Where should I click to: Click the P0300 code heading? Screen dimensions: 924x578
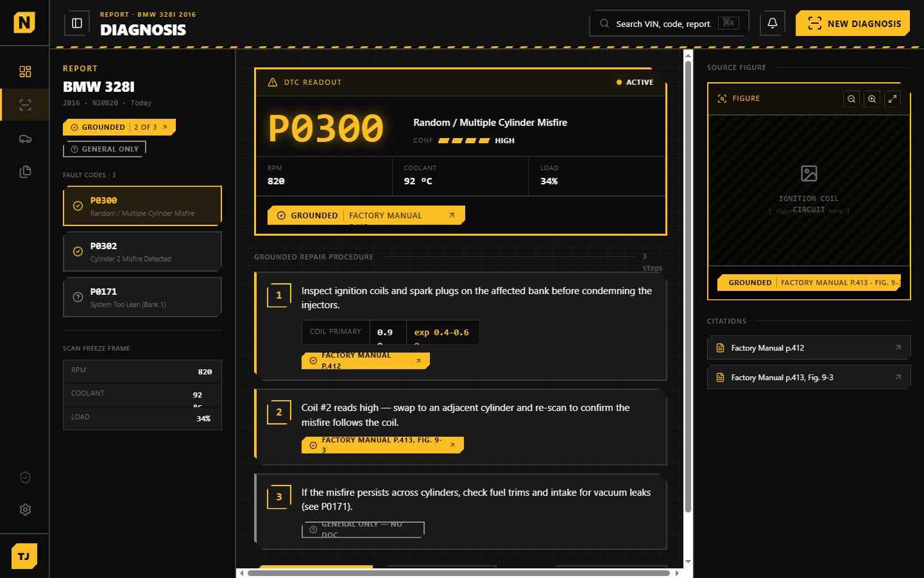click(326, 128)
